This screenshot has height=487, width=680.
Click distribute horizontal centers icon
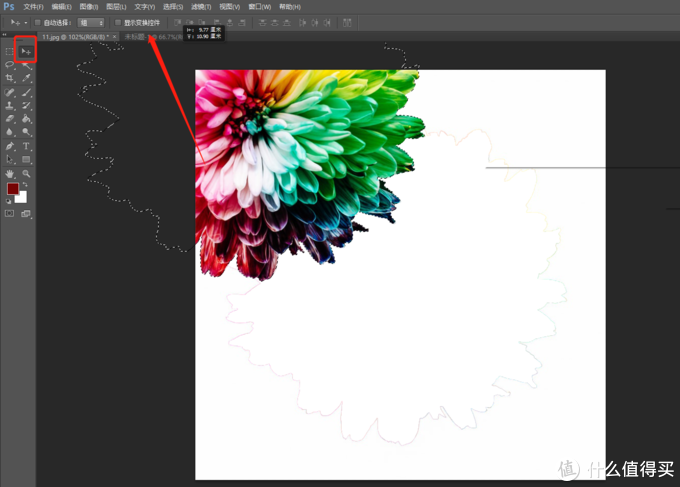point(315,23)
